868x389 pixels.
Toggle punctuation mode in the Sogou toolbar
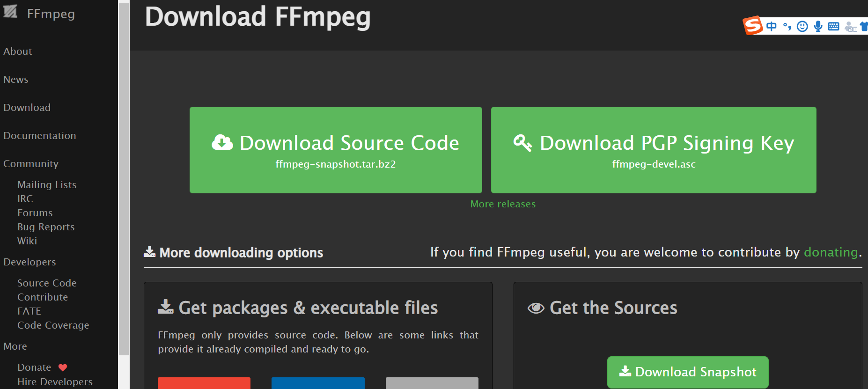tap(787, 26)
